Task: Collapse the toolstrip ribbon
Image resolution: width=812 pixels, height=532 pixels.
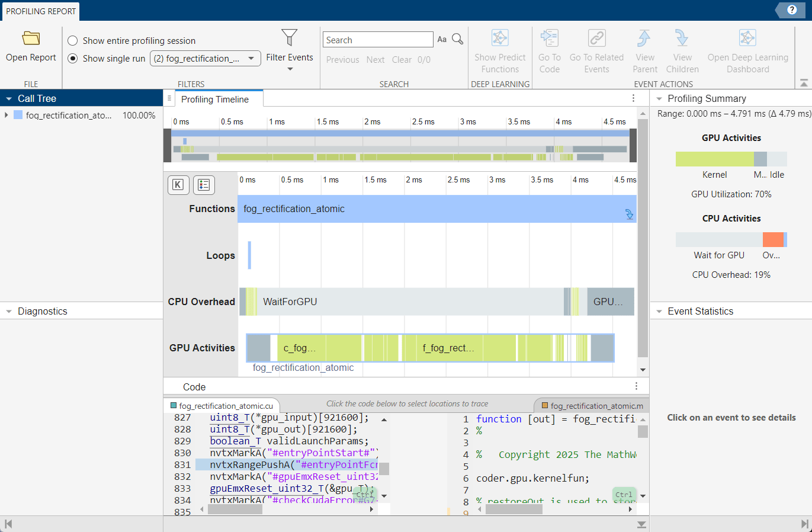Action: click(804, 83)
